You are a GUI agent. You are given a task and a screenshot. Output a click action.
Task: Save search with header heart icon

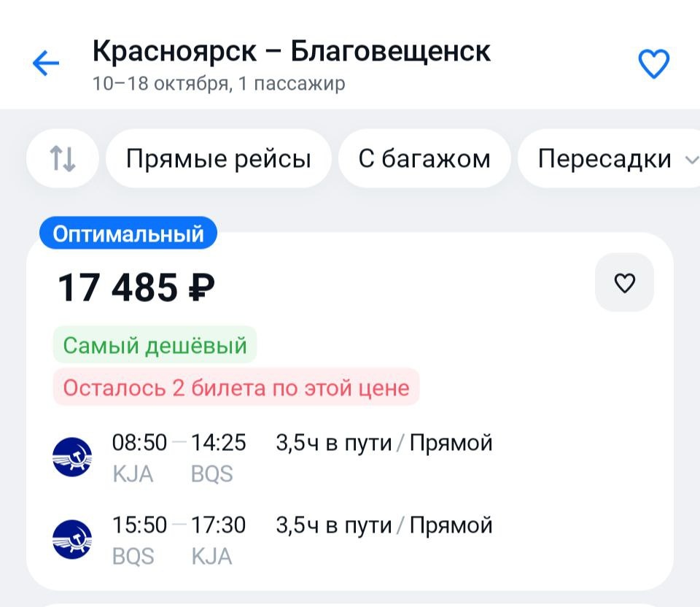[653, 64]
